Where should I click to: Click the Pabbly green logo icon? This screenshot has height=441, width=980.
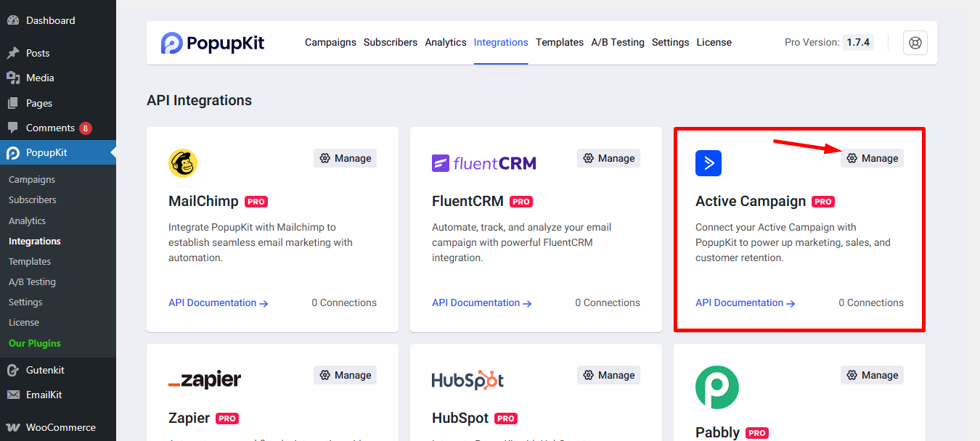pyautogui.click(x=716, y=387)
